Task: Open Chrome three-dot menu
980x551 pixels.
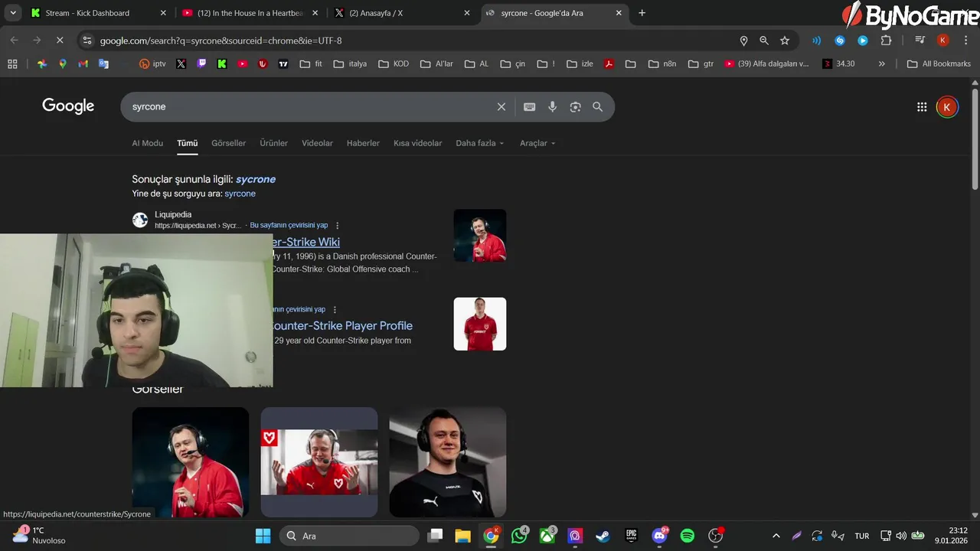Action: tap(966, 41)
